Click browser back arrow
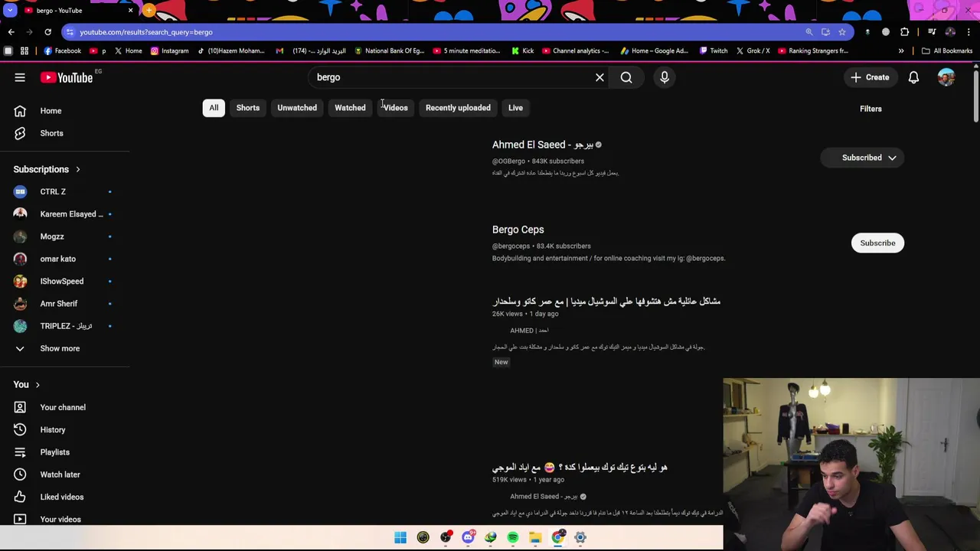This screenshot has height=551, width=980. (11, 32)
